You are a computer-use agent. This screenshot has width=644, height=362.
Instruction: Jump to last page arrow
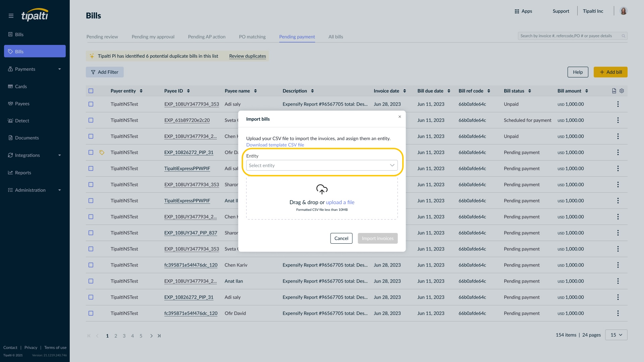coord(159,336)
